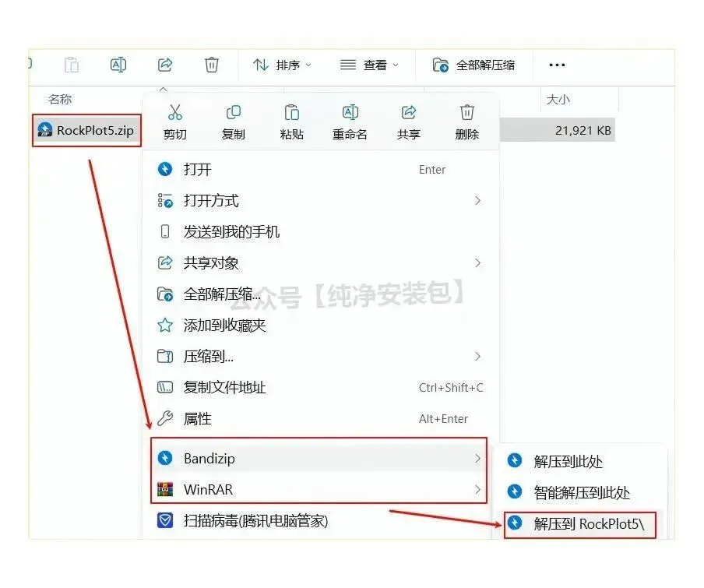Open the 排序 sort dropdown

[x=283, y=65]
